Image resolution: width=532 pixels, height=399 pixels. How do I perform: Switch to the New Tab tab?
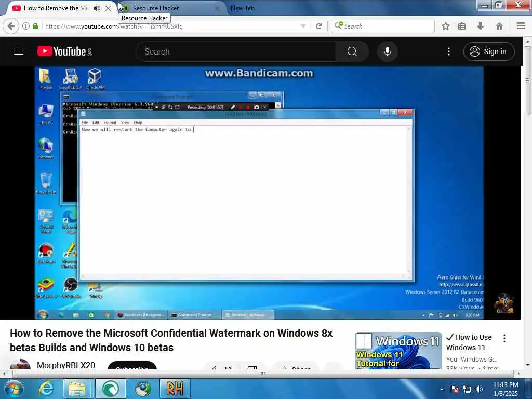pyautogui.click(x=243, y=8)
